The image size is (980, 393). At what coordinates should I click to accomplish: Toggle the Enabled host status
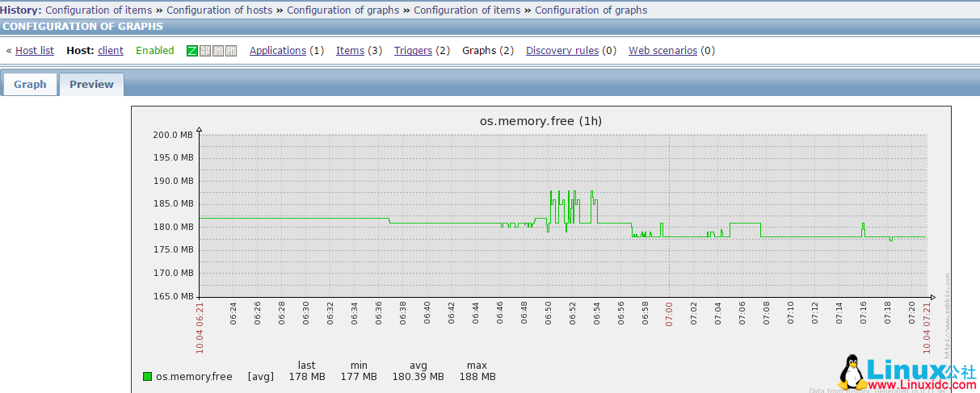point(154,51)
